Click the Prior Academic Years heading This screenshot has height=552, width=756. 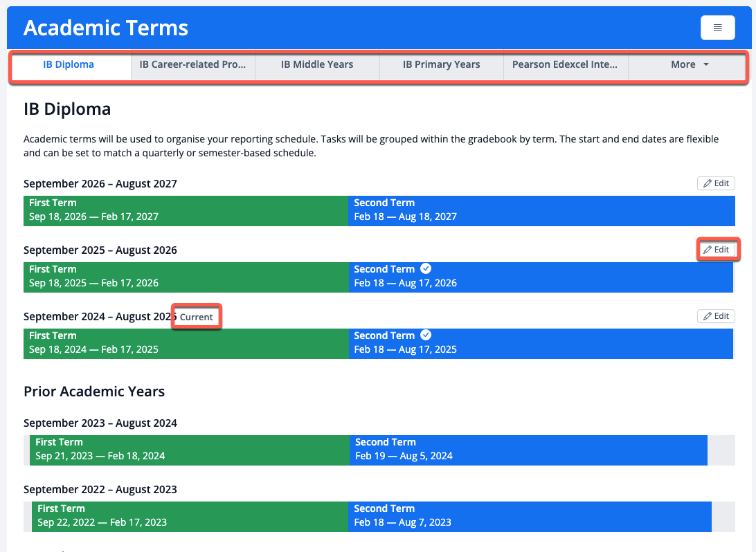point(94,392)
